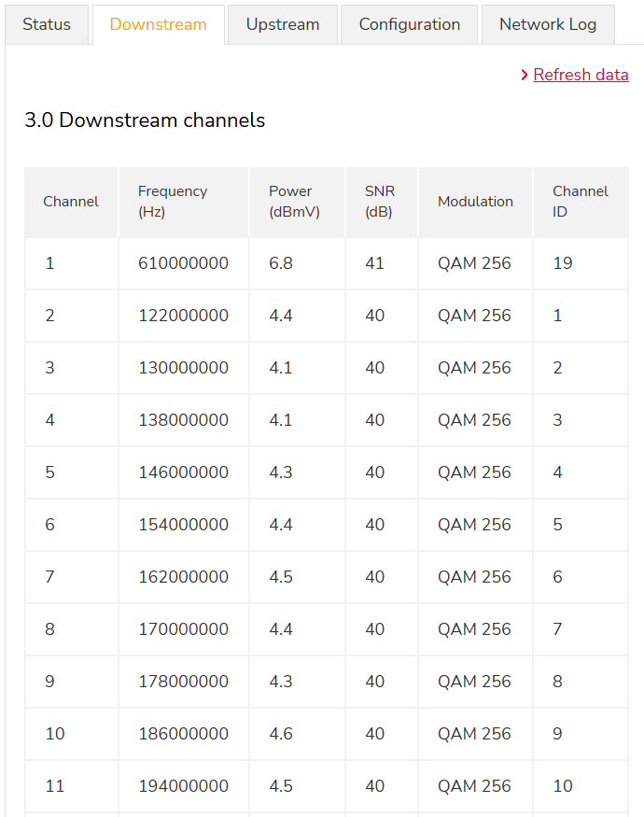Viewport: 644px width, 817px height.
Task: Click the 6.8 power value
Action: click(x=281, y=264)
